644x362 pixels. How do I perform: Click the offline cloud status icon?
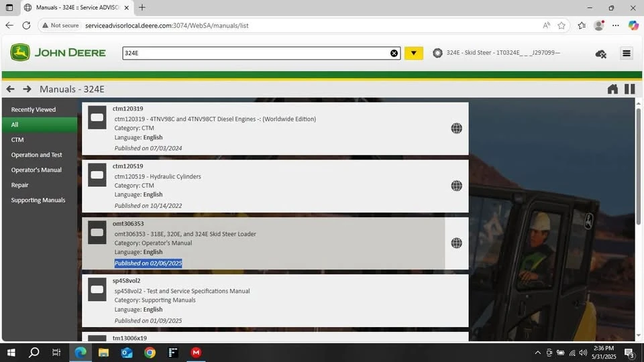[601, 54]
